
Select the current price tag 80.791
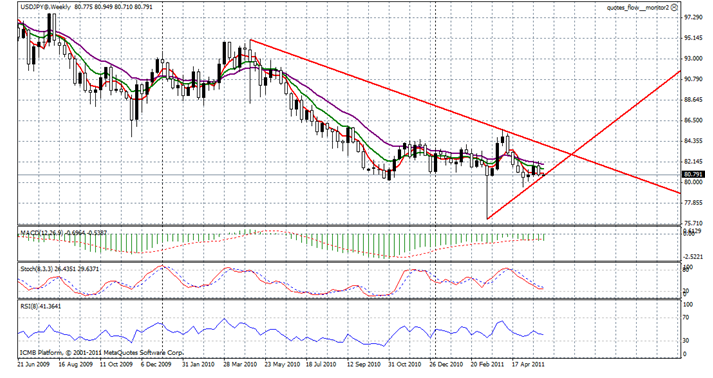pos(693,174)
